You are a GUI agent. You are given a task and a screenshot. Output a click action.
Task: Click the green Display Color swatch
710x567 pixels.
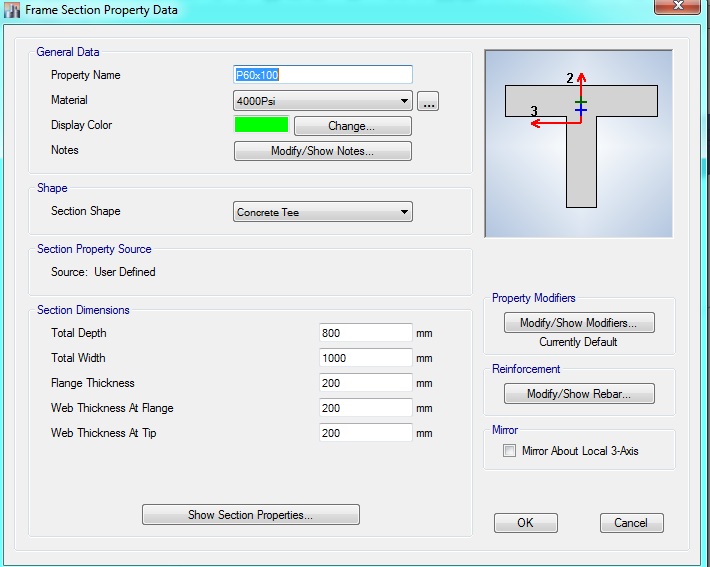click(261, 125)
